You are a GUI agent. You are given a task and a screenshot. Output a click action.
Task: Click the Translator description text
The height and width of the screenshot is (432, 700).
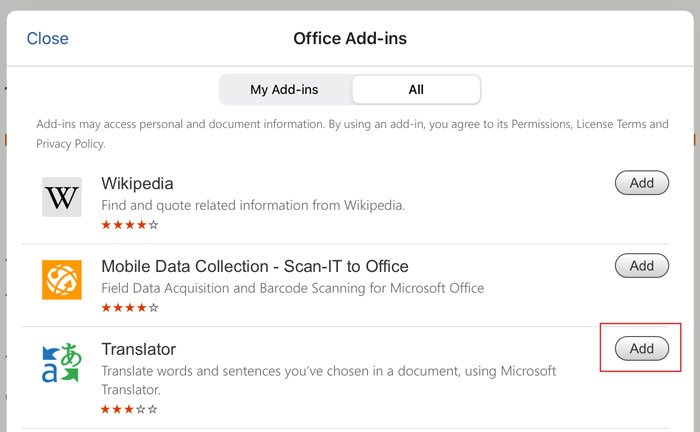329,380
